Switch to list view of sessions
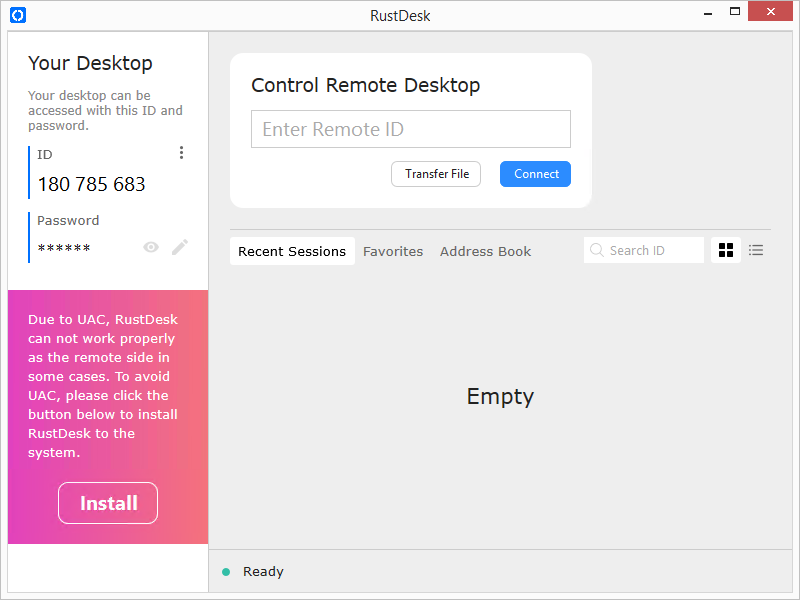The image size is (800, 600). coord(756,250)
